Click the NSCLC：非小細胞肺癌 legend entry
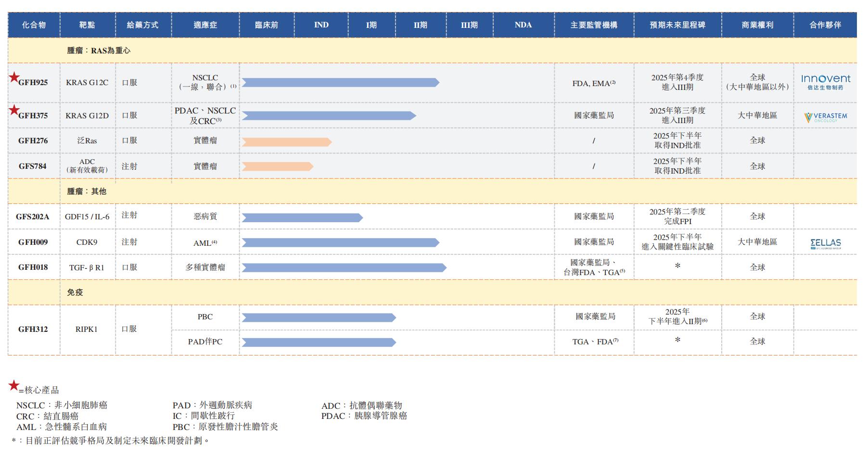The image size is (868, 455). pos(62,405)
